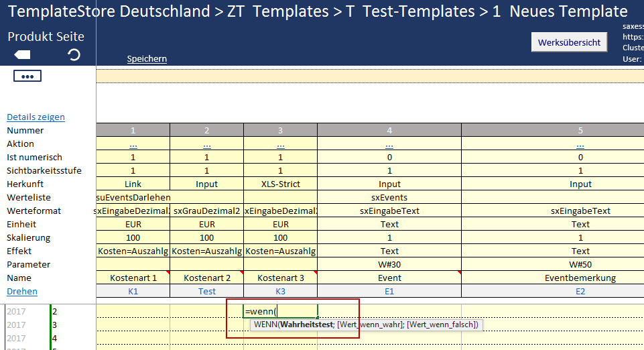The width and height of the screenshot is (644, 350).
Task: Select the column number 4 header
Action: coord(389,130)
